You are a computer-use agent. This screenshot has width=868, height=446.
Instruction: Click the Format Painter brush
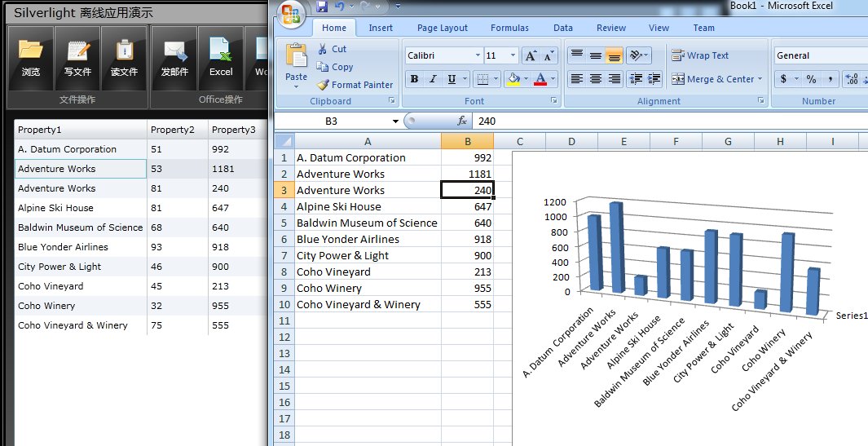(x=355, y=85)
